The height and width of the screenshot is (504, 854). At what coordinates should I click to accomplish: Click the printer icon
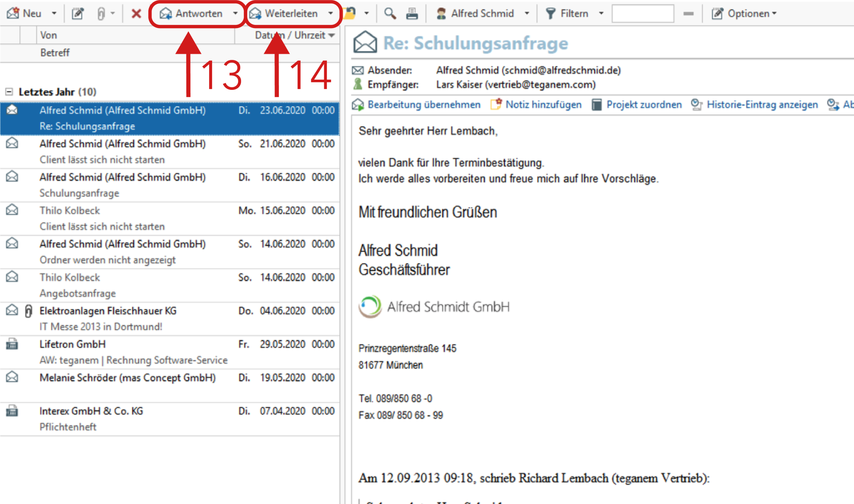tap(412, 14)
